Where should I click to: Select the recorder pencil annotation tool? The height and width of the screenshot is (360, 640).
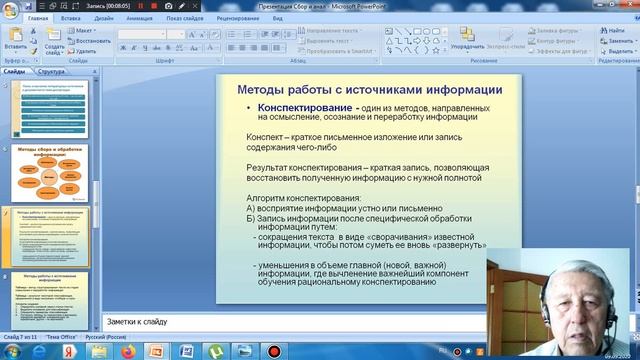[x=182, y=6]
